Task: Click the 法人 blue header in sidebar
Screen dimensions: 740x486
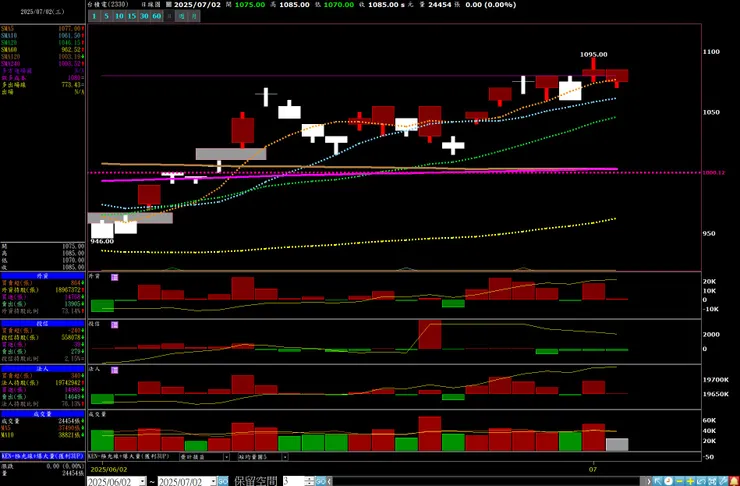Action: click(x=42, y=369)
